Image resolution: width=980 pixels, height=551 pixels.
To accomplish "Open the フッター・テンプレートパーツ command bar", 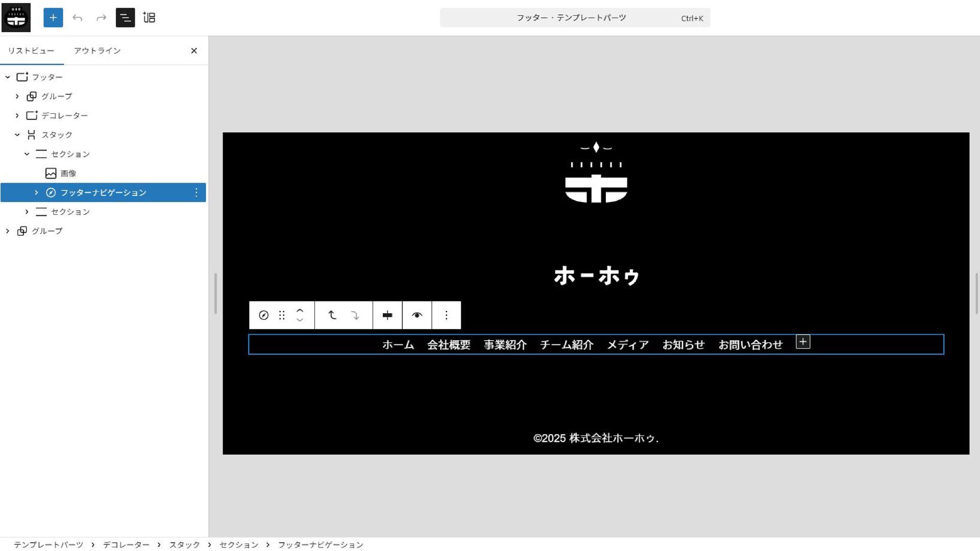I will [x=575, y=18].
